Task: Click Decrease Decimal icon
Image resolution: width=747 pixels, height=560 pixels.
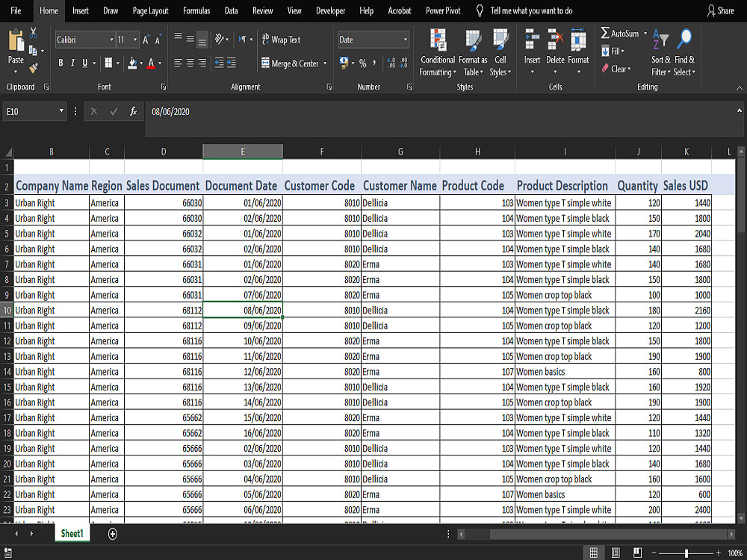Action: click(x=403, y=63)
